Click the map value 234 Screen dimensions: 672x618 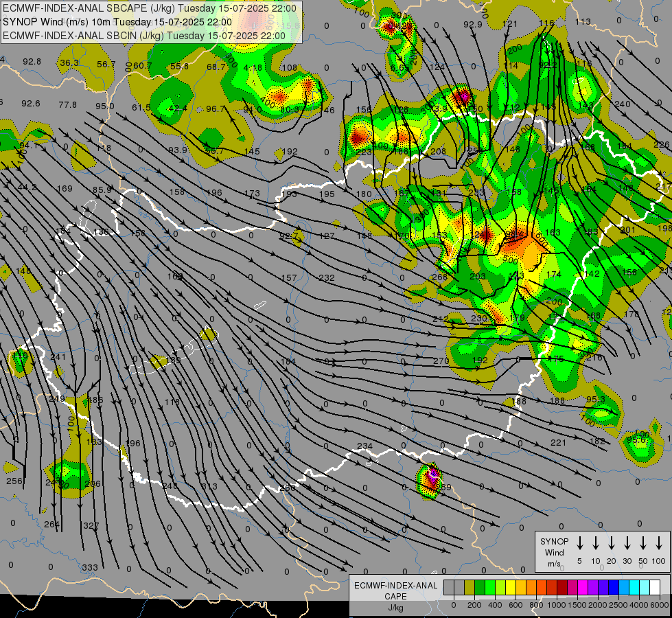[x=364, y=446]
